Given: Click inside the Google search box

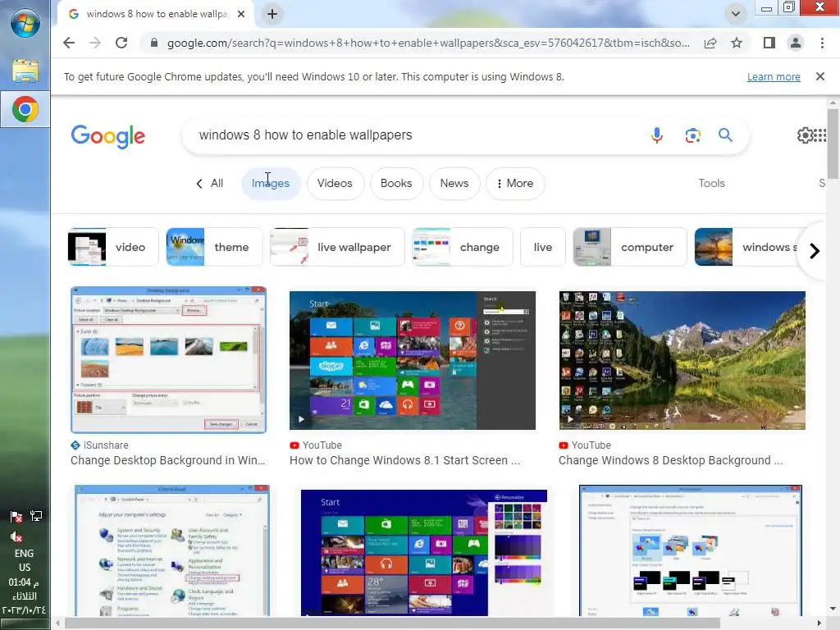Looking at the screenshot, I should 418,135.
